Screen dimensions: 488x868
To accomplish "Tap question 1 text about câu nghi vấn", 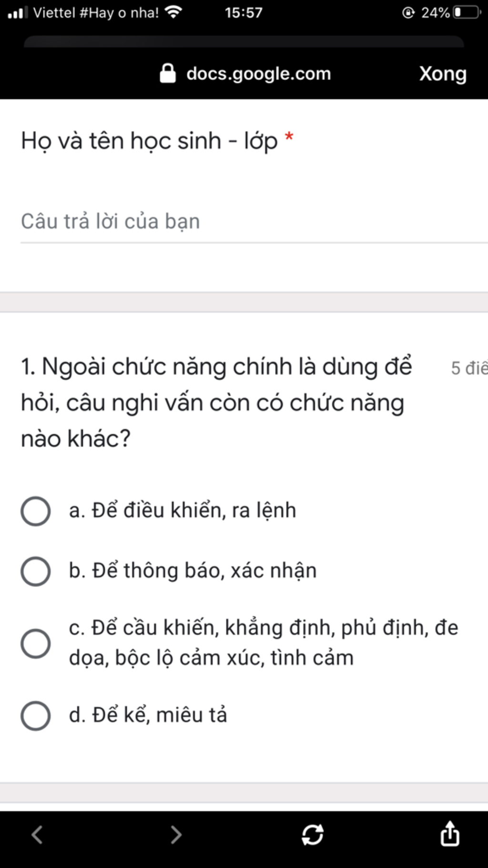I will 216,403.
